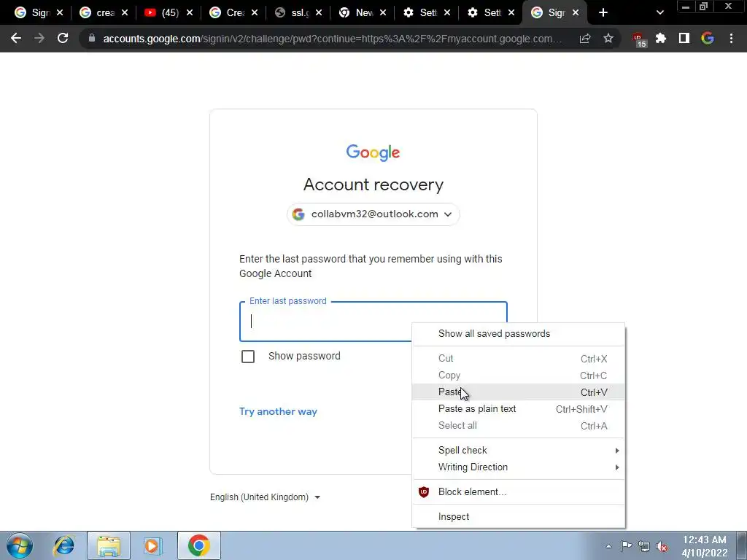Open the English (United Kingdom) language dropdown
The image size is (747, 560).
pos(266,497)
